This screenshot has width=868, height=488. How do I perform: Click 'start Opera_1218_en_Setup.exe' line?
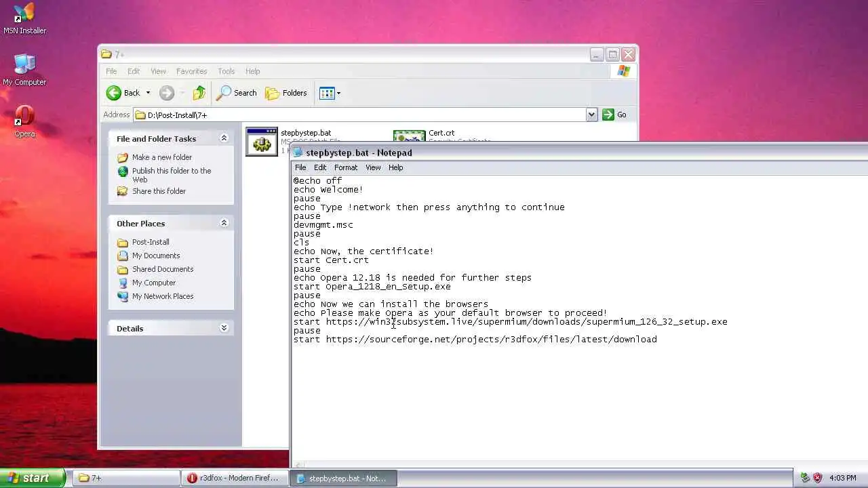(372, 287)
